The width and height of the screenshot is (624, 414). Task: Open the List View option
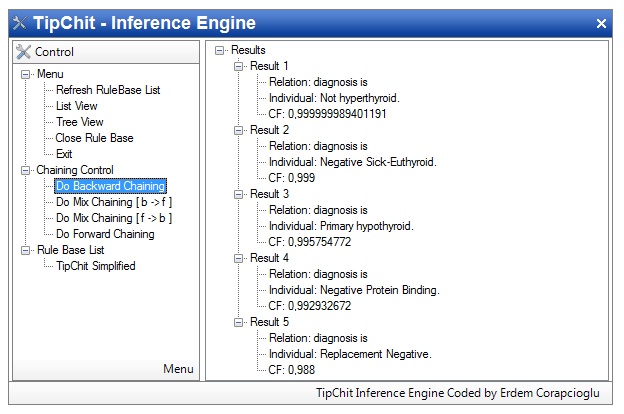(x=76, y=106)
